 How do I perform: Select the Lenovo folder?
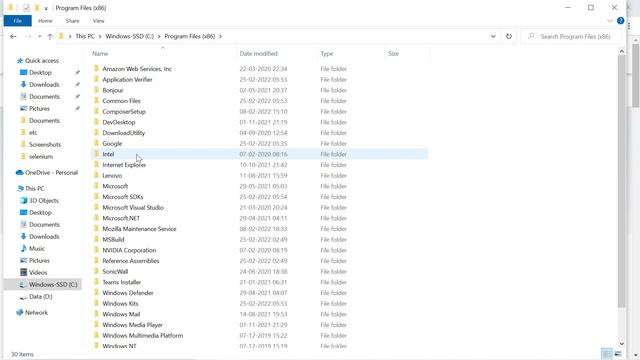click(x=112, y=176)
